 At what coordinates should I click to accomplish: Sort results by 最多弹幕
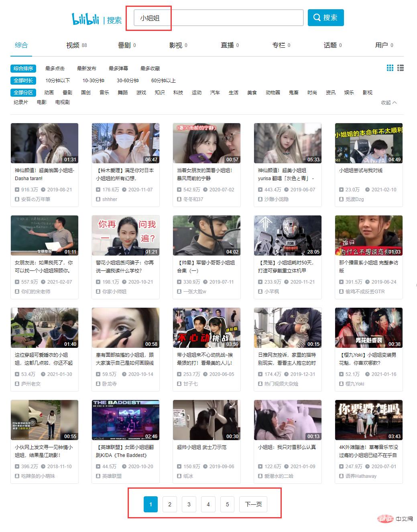(x=118, y=69)
